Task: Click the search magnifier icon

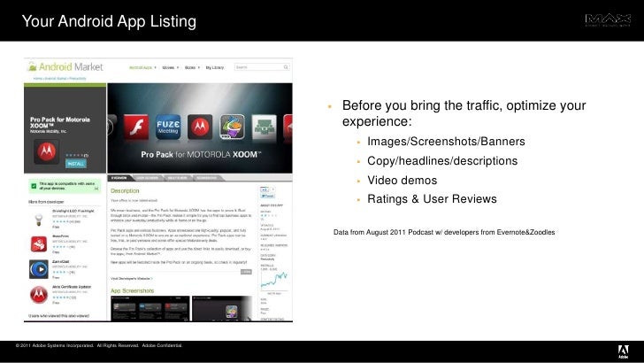Action: pos(286,67)
